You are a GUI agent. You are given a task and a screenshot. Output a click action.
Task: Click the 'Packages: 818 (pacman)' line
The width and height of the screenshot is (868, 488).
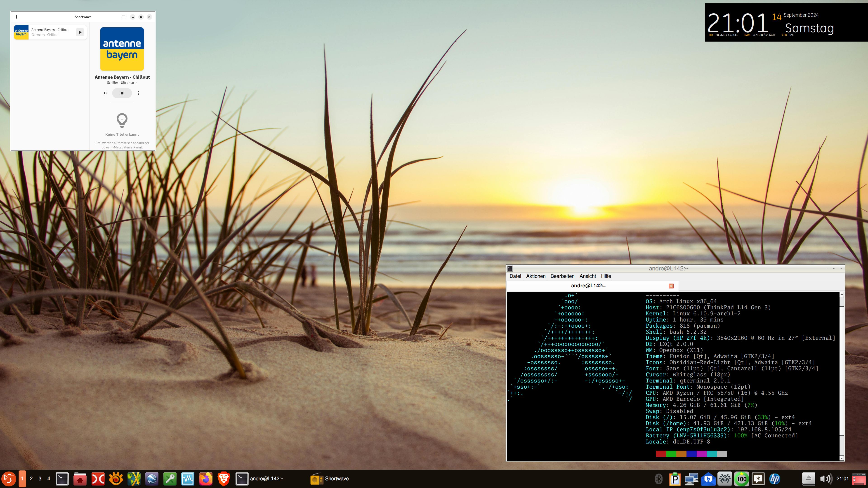point(683,326)
